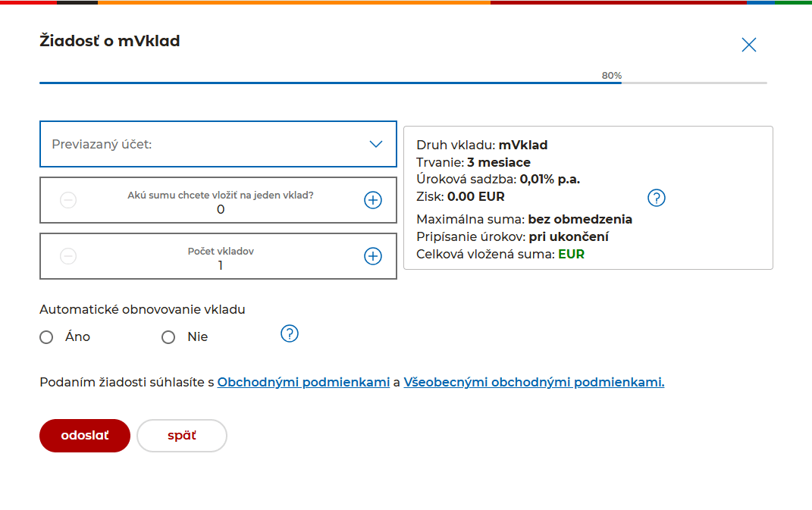Open the Previazaný účet dropdown
Image resolution: width=812 pixels, height=510 pixels.
pyautogui.click(x=205, y=144)
